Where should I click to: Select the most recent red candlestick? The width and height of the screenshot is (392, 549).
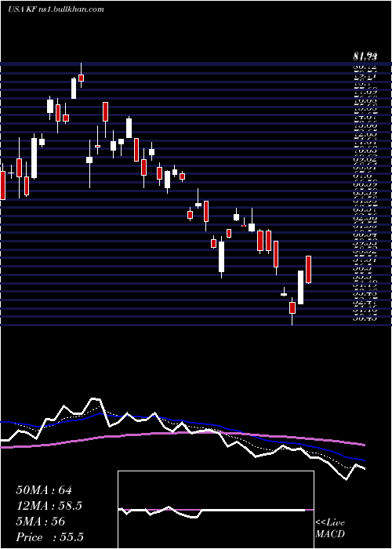click(x=308, y=269)
